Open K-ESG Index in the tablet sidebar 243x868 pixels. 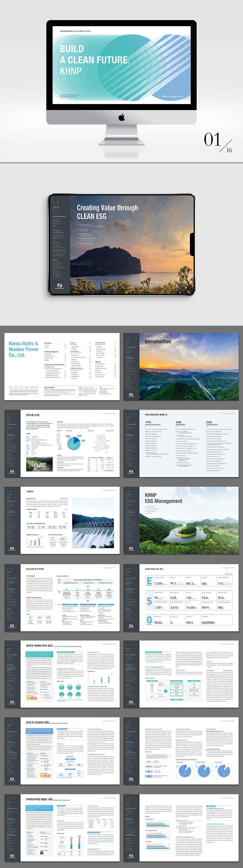click(x=55, y=270)
